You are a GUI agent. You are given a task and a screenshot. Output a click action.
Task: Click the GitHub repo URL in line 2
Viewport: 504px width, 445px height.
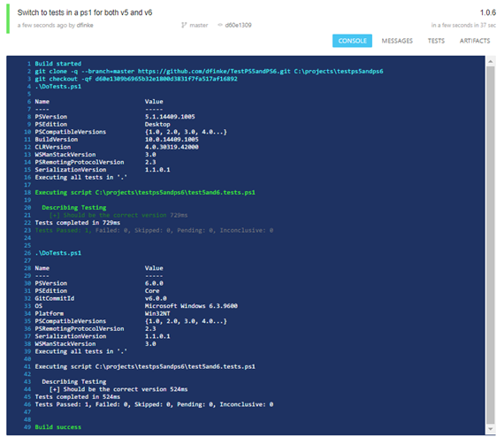[214, 72]
